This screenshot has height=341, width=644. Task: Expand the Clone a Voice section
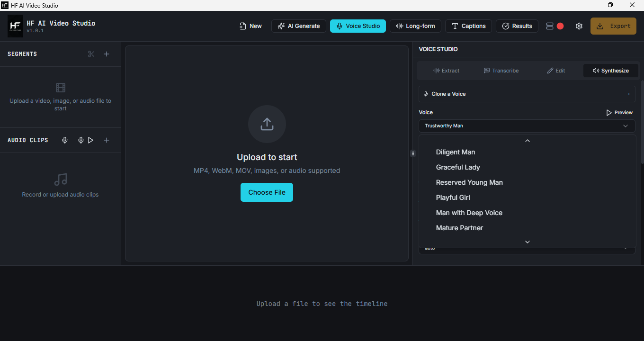click(527, 94)
